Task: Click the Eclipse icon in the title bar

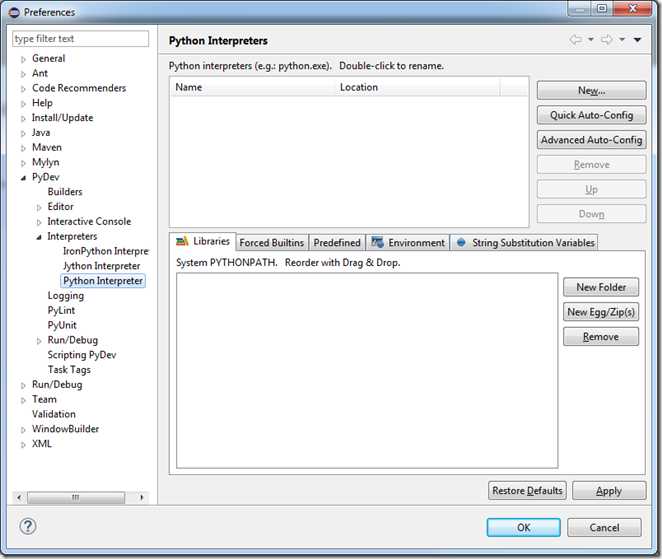Action: [14, 12]
